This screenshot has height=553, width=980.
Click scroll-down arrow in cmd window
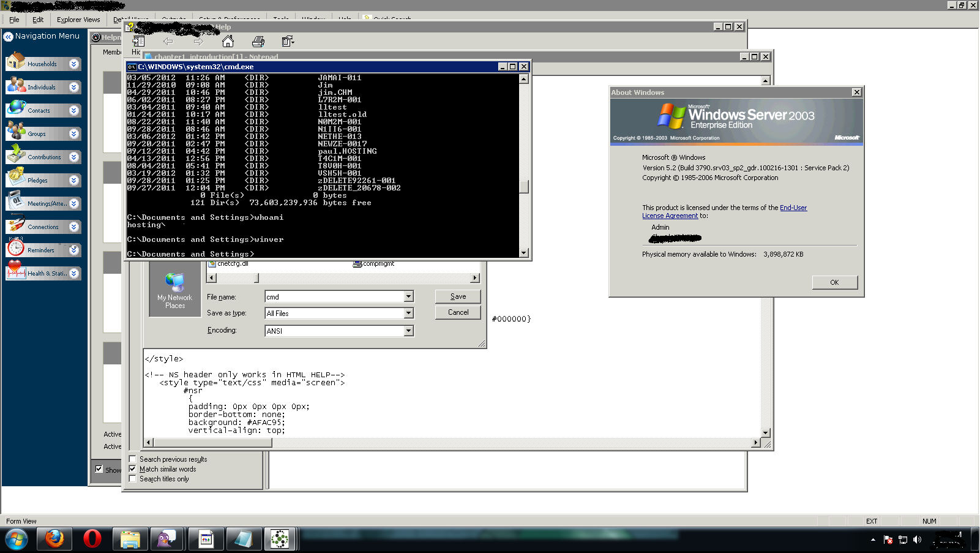(x=523, y=252)
